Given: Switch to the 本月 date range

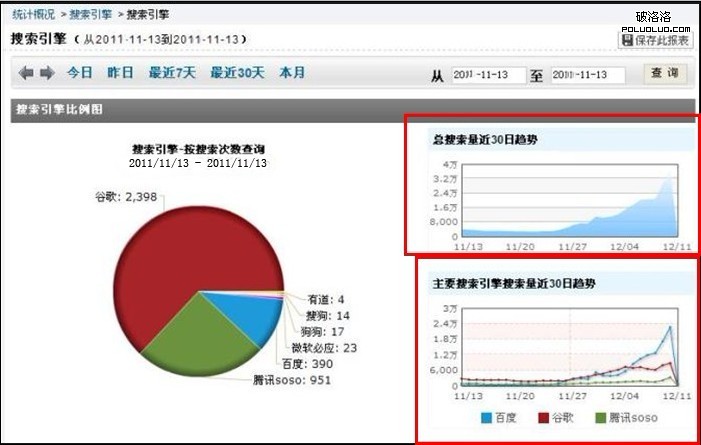Looking at the screenshot, I should point(292,73).
